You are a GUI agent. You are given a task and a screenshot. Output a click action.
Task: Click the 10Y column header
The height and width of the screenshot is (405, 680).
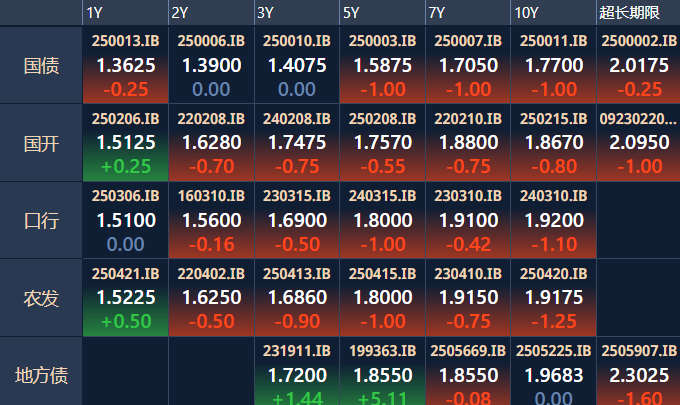click(x=527, y=12)
